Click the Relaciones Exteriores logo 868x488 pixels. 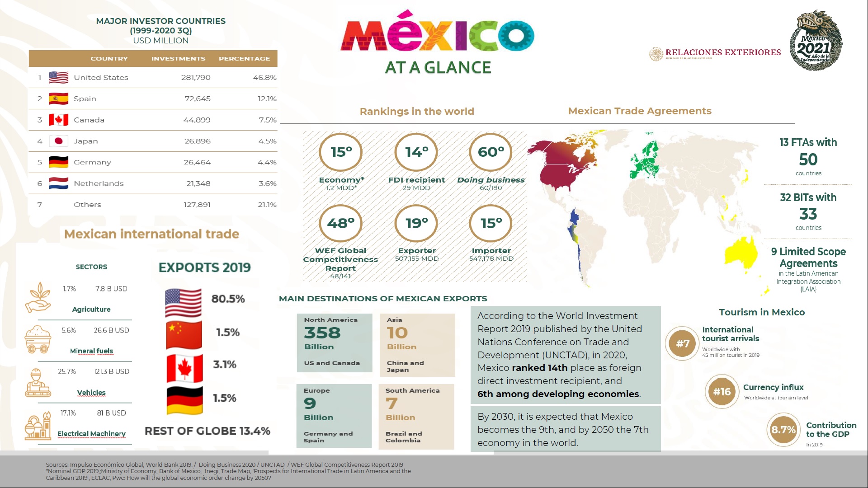[715, 54]
